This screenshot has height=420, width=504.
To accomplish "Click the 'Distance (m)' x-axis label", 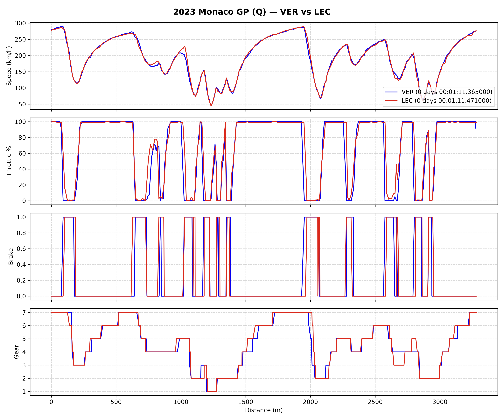I will [264, 410].
